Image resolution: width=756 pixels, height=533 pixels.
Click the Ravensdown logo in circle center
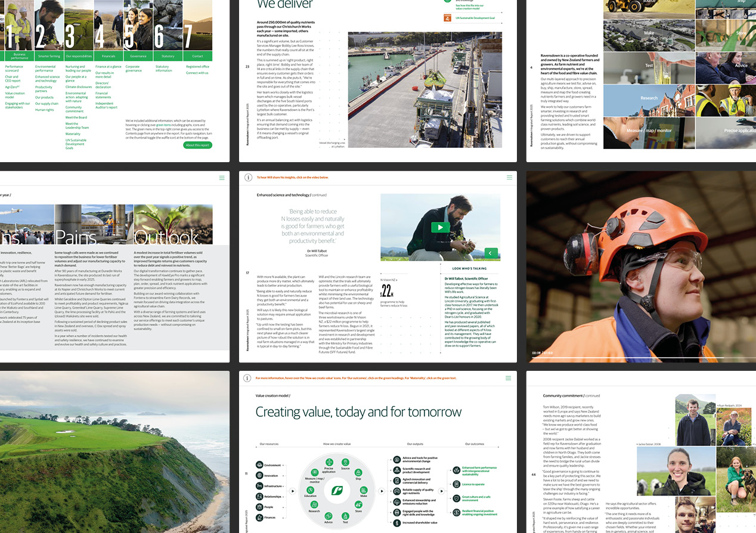(337, 491)
